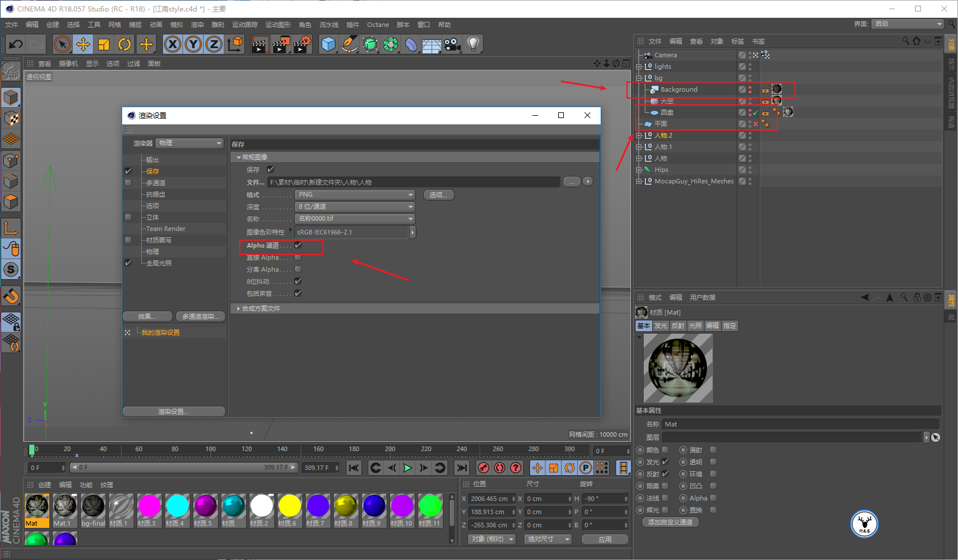958x560 pixels.
Task: Jump to the end of the animation
Action: point(462,468)
